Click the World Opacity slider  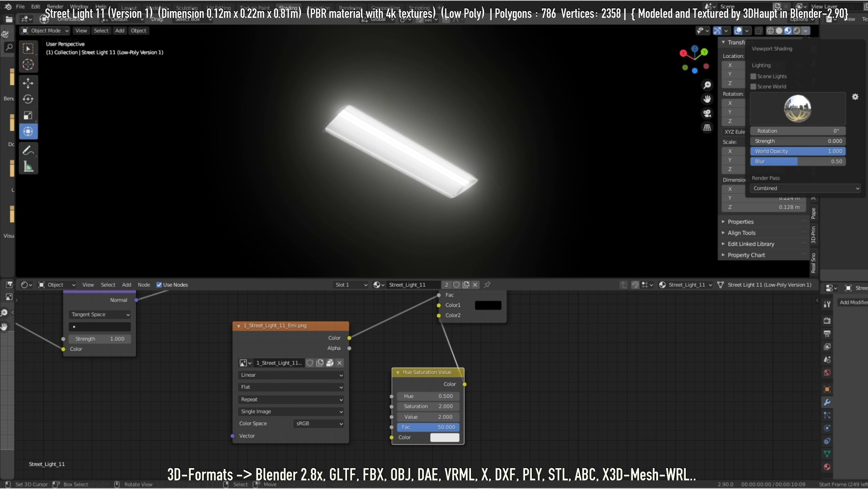[x=798, y=151]
